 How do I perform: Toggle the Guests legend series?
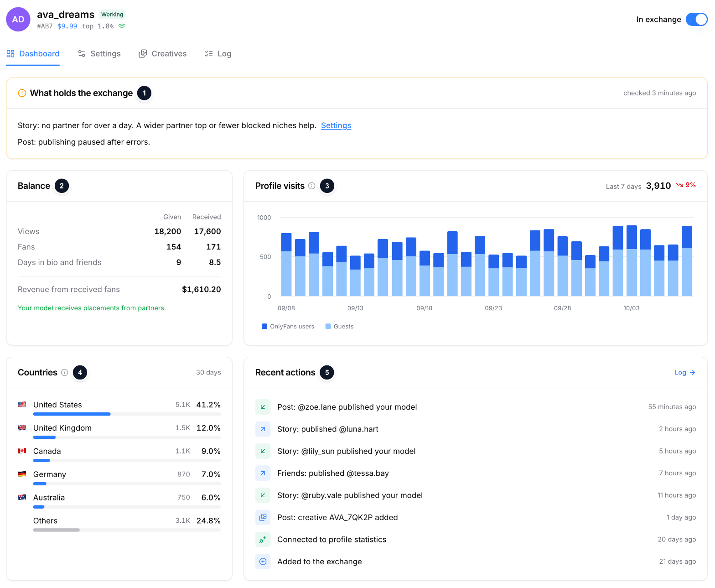pos(339,327)
